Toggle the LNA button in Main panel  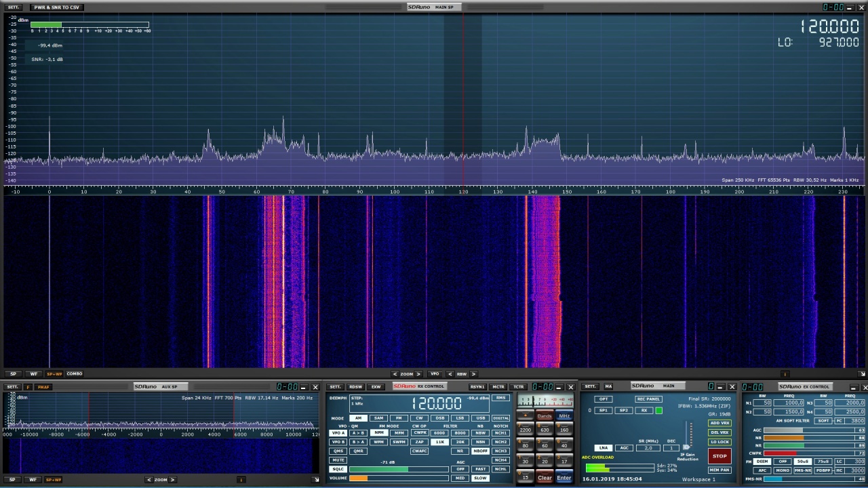click(603, 448)
